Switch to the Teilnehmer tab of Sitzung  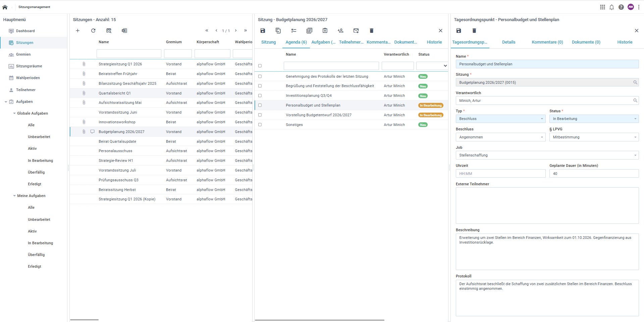(x=351, y=42)
